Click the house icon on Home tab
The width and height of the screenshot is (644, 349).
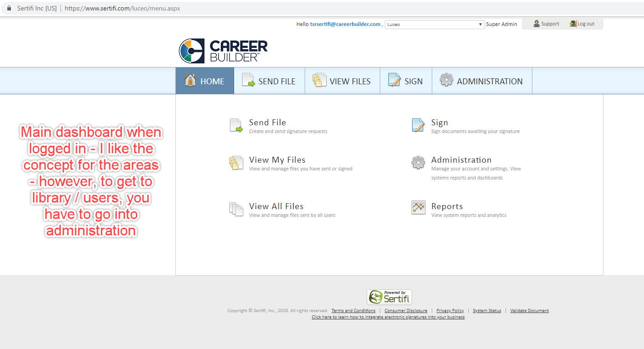tap(190, 80)
